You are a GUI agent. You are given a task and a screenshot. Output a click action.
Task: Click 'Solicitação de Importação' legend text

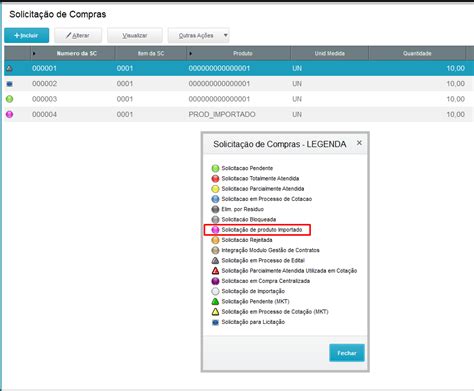click(x=253, y=291)
